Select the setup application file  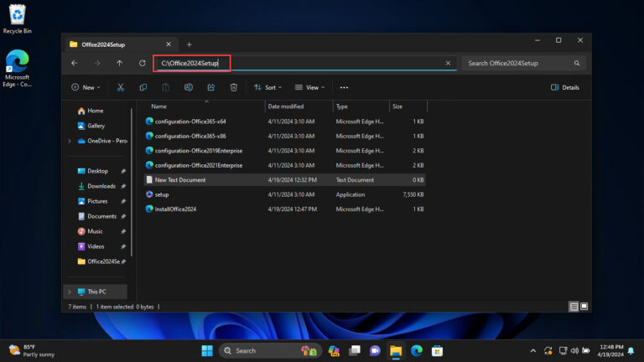pos(162,194)
